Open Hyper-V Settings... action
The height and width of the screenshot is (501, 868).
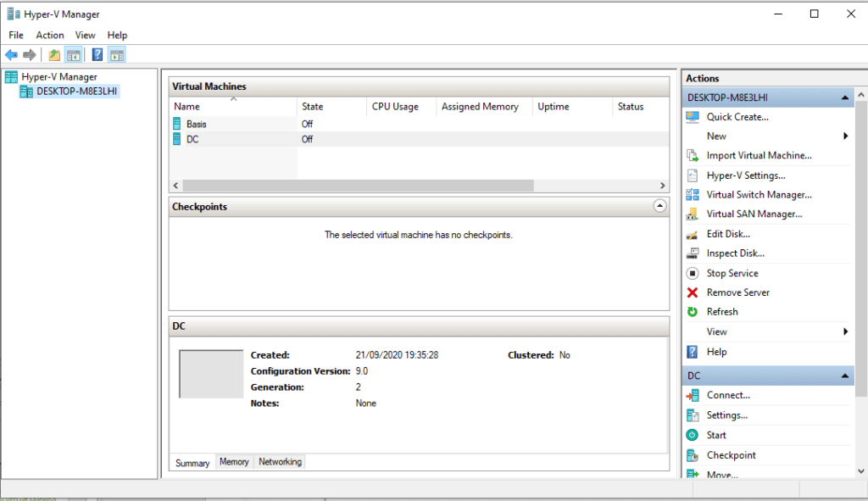click(746, 175)
